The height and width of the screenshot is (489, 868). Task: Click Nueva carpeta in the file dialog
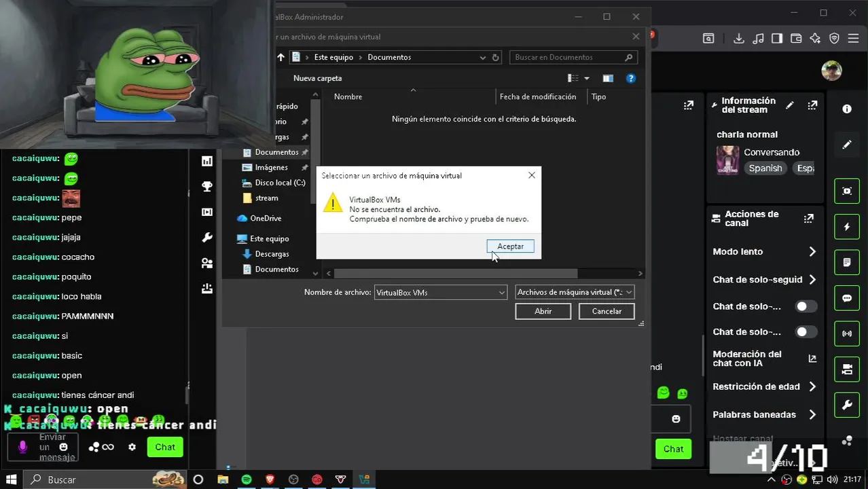(x=317, y=78)
